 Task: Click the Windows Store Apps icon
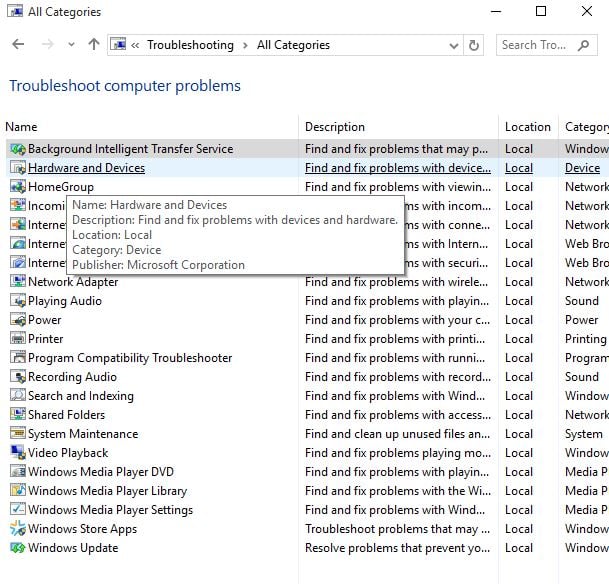[18, 529]
